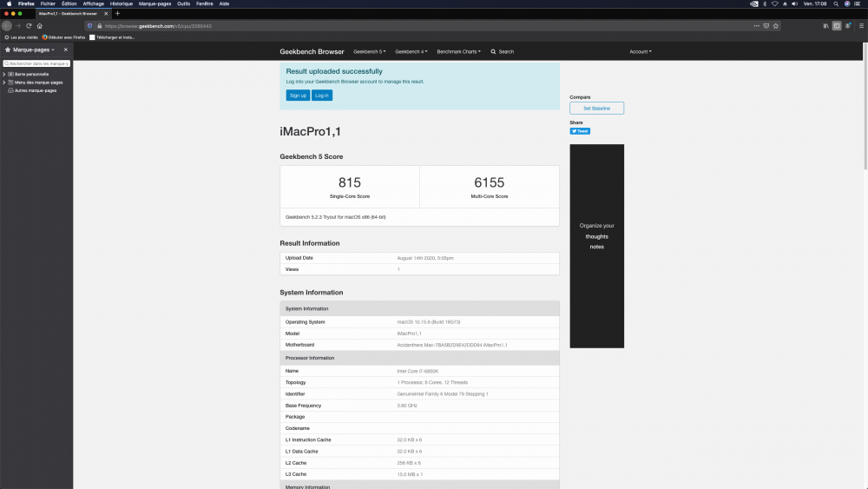The height and width of the screenshot is (489, 868).
Task: Open the Benchmark Charts dropdown
Action: [x=458, y=51]
